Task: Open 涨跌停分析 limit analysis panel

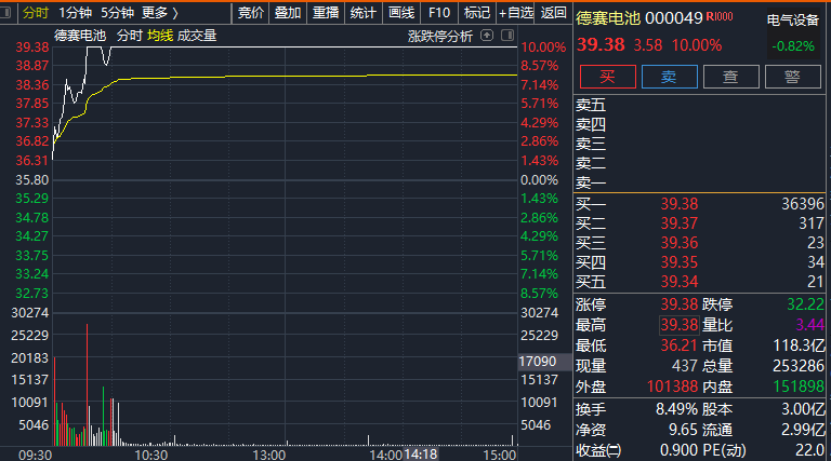Action: point(440,36)
